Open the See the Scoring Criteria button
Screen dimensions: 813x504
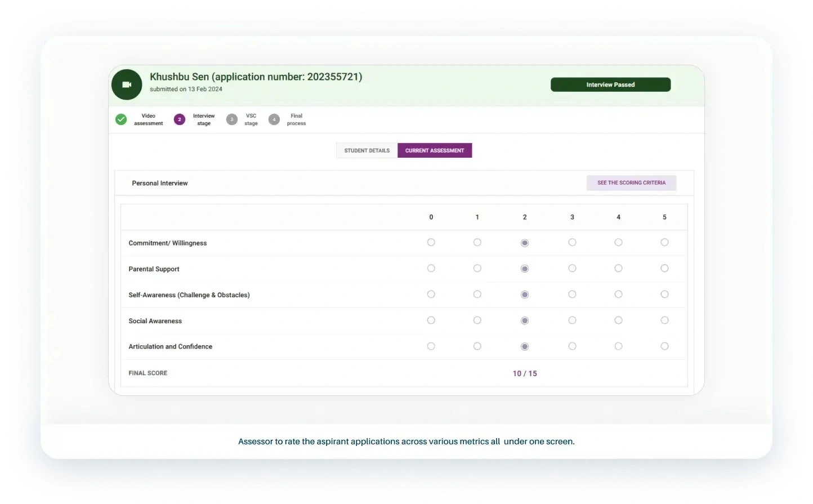(631, 183)
